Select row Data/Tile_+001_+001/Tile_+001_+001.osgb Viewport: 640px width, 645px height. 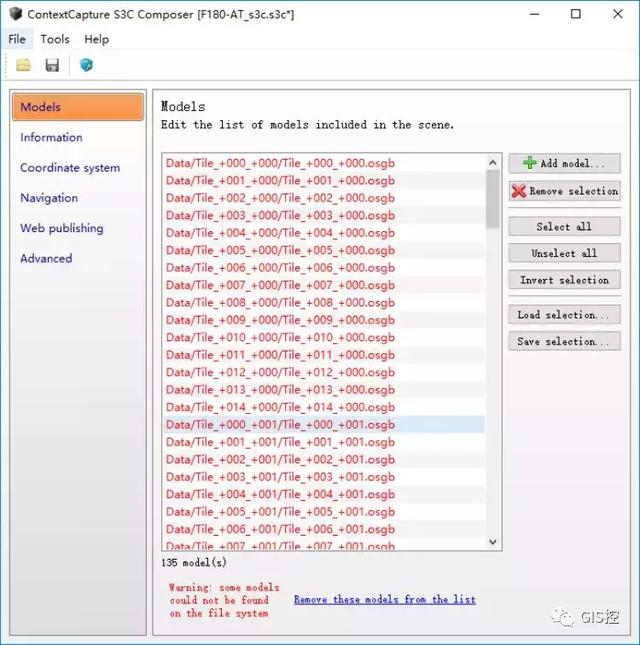(x=324, y=442)
